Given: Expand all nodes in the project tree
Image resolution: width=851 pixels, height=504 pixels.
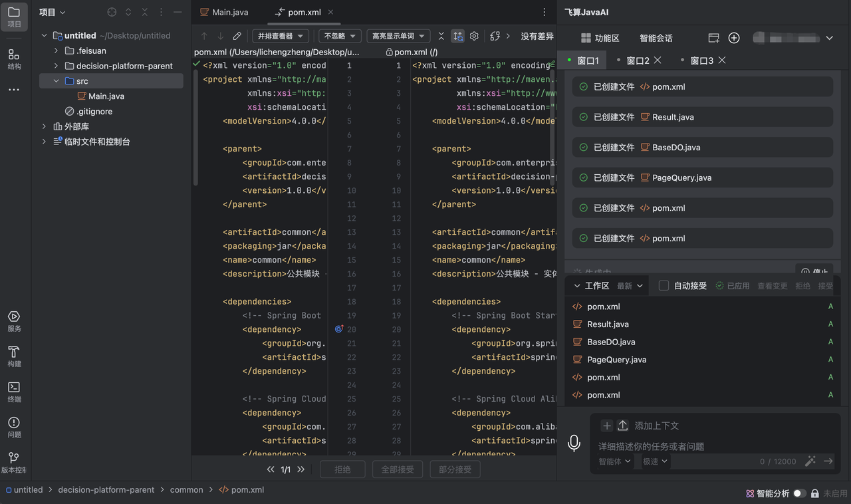Looking at the screenshot, I should 128,12.
